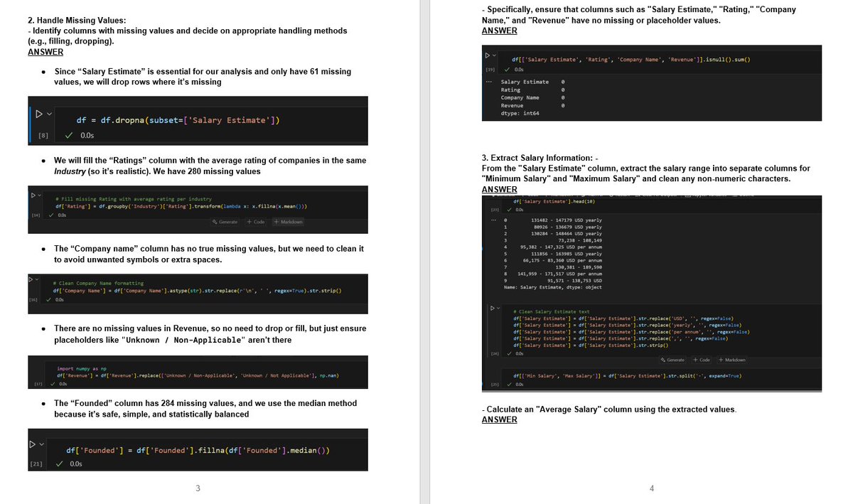Viewport: 853px width, 504px height.
Task: Click the success checkmark of cell [19]
Action: tap(506, 70)
